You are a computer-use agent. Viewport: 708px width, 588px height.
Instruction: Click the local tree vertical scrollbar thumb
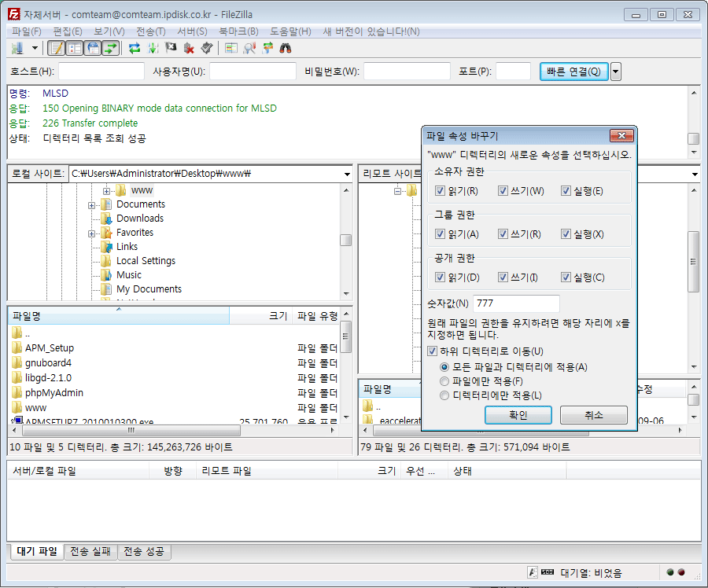[x=346, y=240]
